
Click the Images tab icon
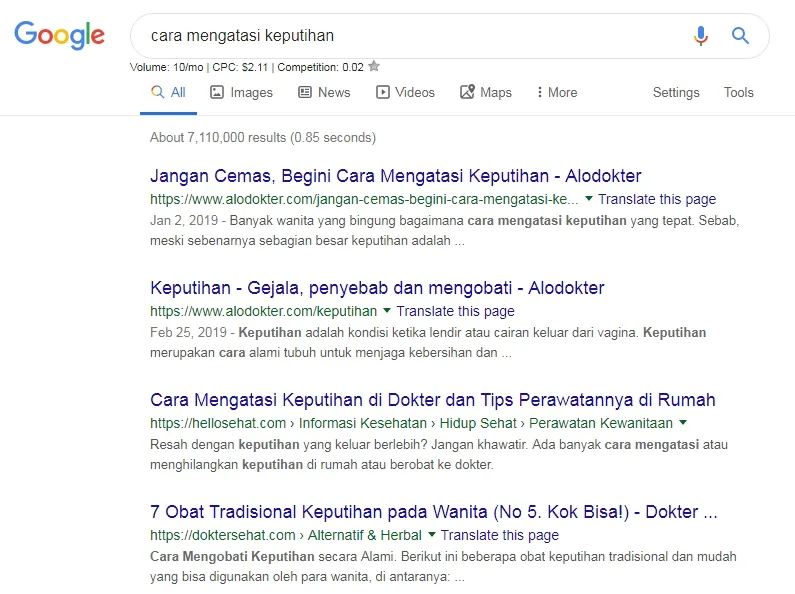pyautogui.click(x=217, y=92)
